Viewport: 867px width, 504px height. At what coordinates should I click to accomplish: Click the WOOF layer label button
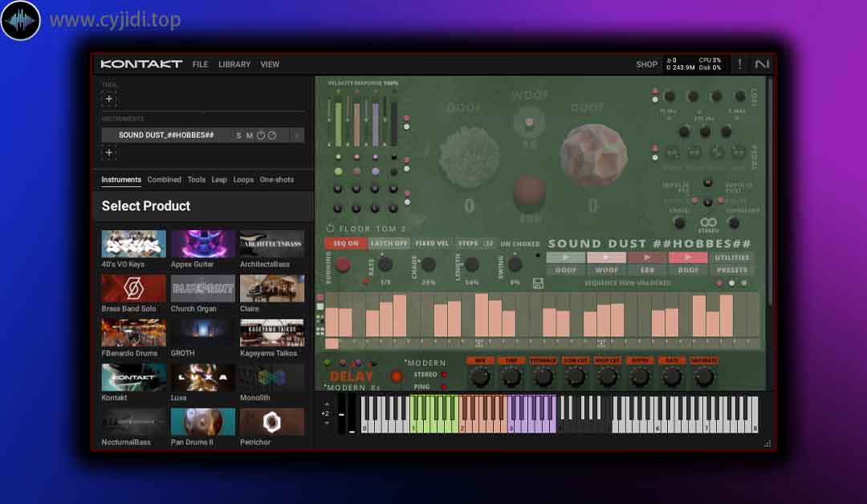[606, 270]
